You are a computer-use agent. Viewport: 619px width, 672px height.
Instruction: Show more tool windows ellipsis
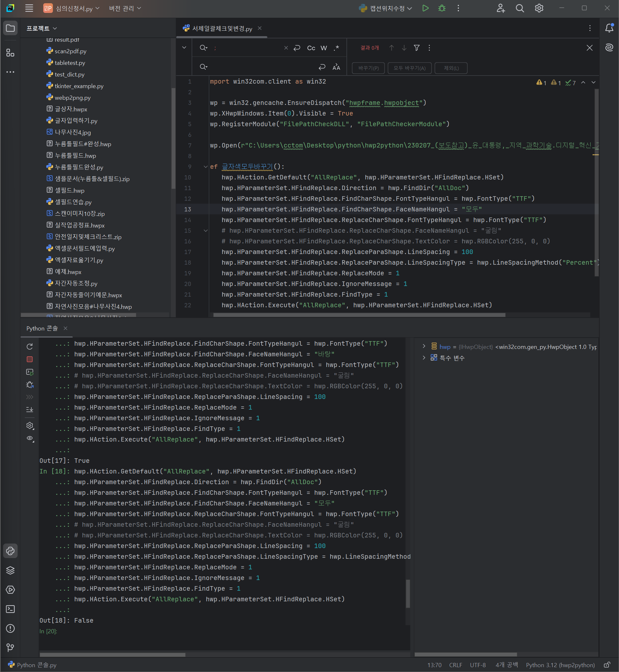point(10,72)
